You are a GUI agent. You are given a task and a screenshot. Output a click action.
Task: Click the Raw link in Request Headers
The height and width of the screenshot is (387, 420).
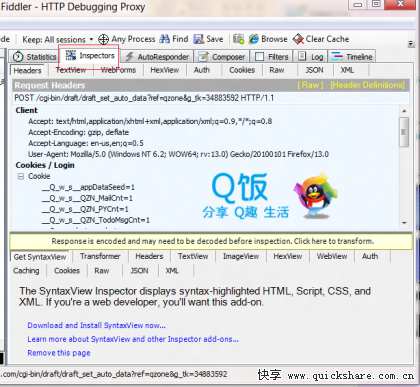tap(310, 85)
